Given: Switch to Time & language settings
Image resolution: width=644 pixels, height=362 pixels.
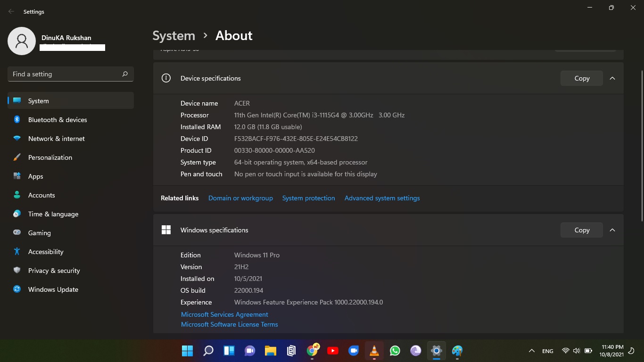Looking at the screenshot, I should pos(71,214).
